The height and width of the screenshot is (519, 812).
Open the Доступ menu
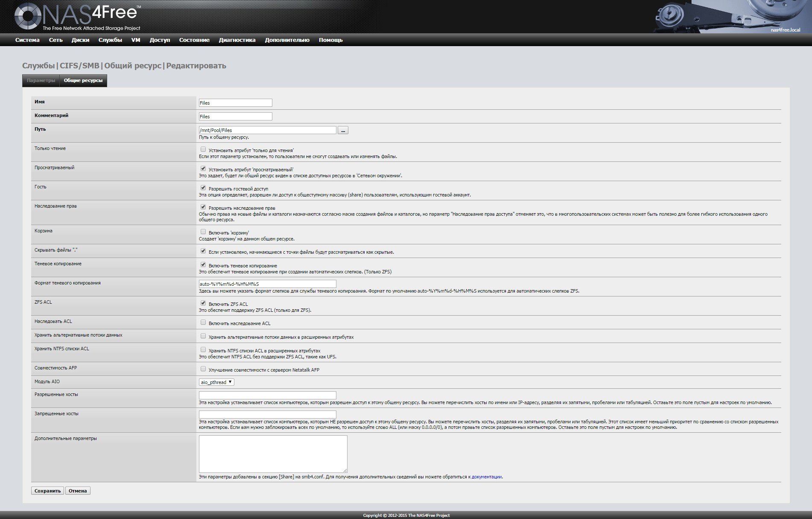coord(160,40)
